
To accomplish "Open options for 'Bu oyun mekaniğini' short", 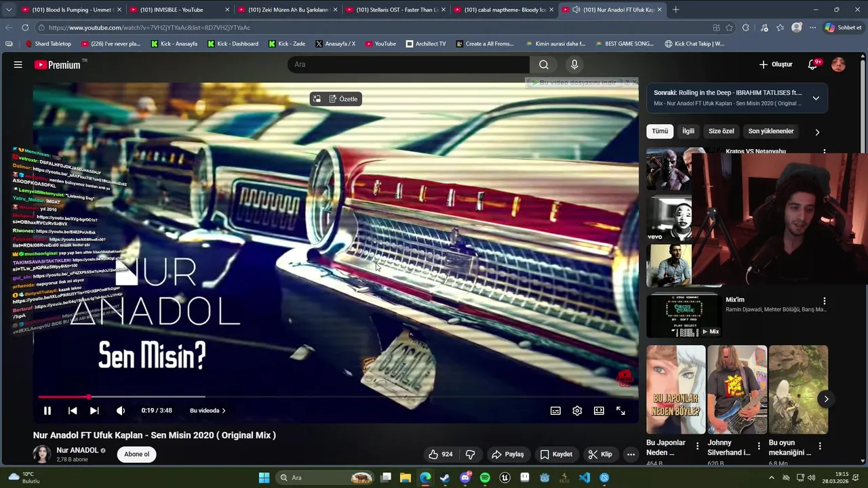I will (820, 446).
